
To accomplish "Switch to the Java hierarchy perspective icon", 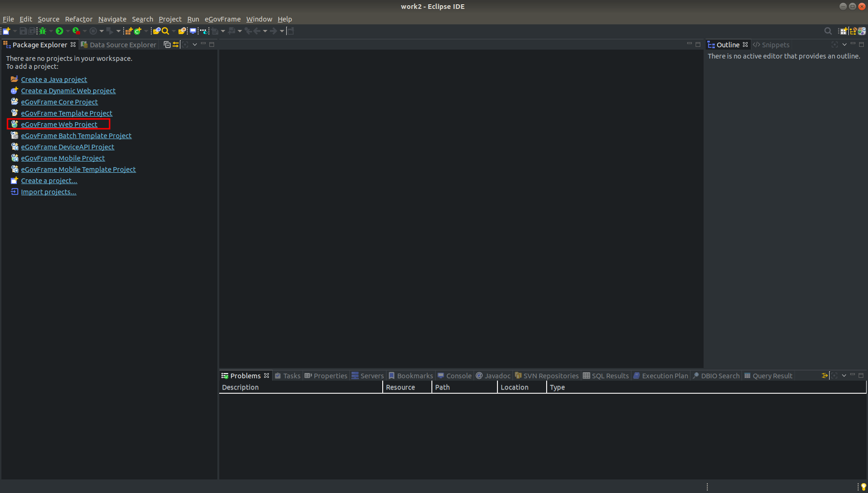I will [x=853, y=31].
